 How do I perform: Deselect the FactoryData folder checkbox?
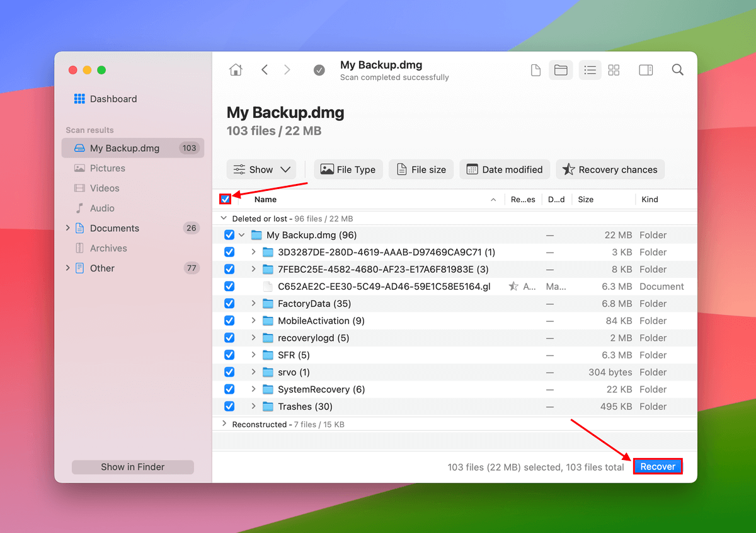[x=229, y=303]
